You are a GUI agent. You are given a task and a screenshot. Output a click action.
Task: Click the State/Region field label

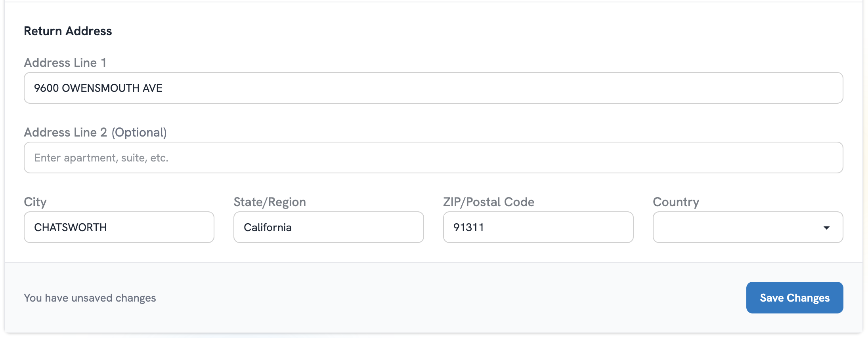(270, 202)
